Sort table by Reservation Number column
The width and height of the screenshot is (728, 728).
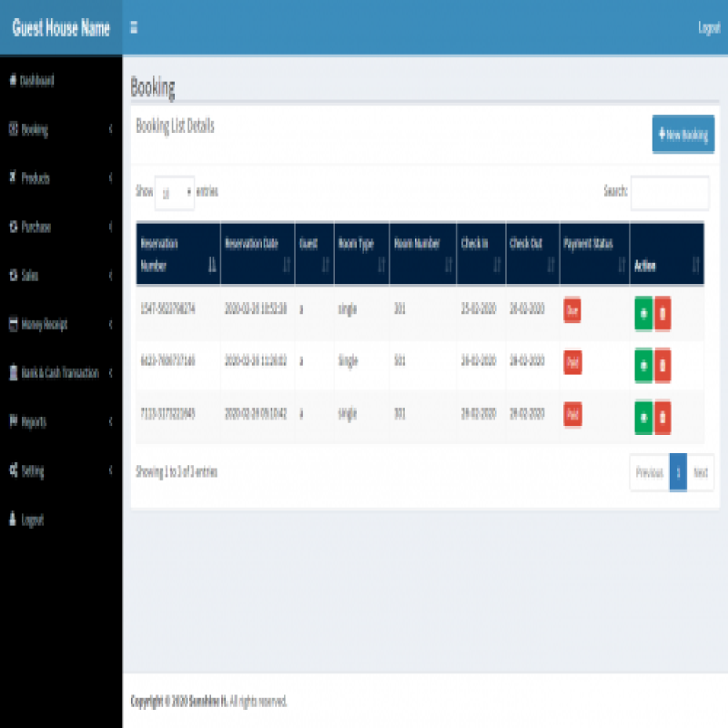coord(178,255)
